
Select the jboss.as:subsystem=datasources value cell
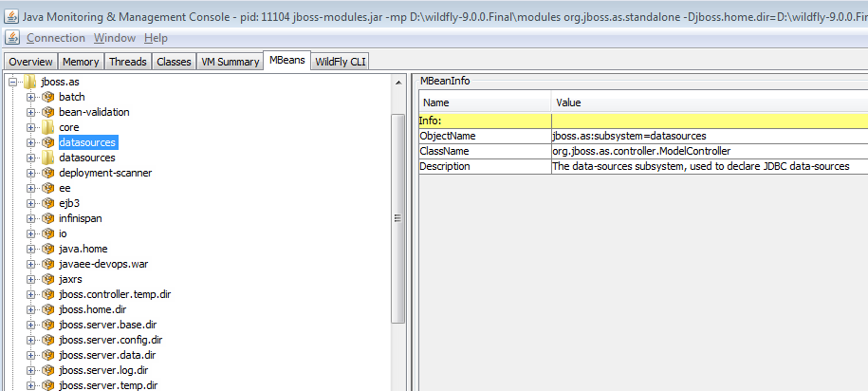[710, 136]
